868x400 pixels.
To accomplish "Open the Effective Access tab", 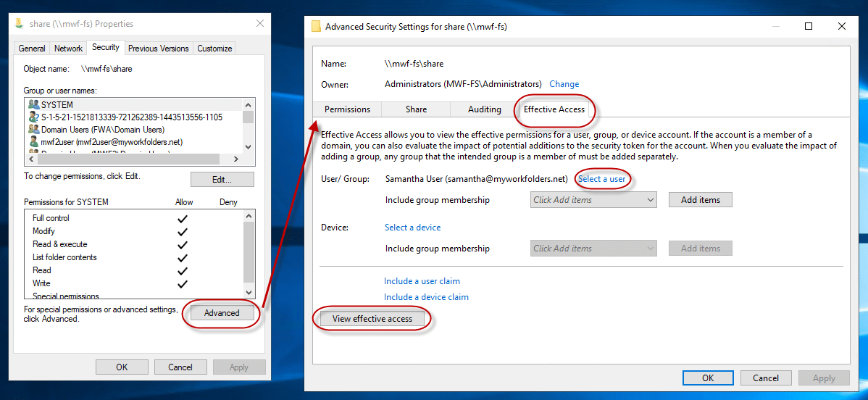I will coord(554,109).
